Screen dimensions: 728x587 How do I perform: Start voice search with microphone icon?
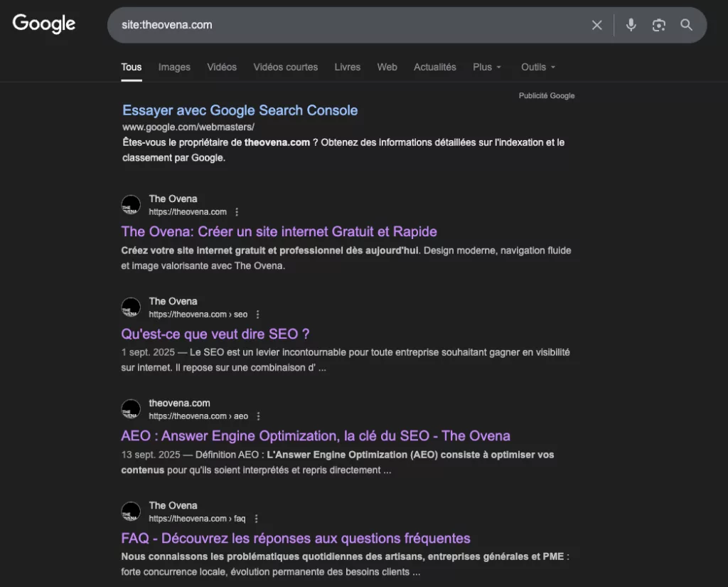[631, 25]
